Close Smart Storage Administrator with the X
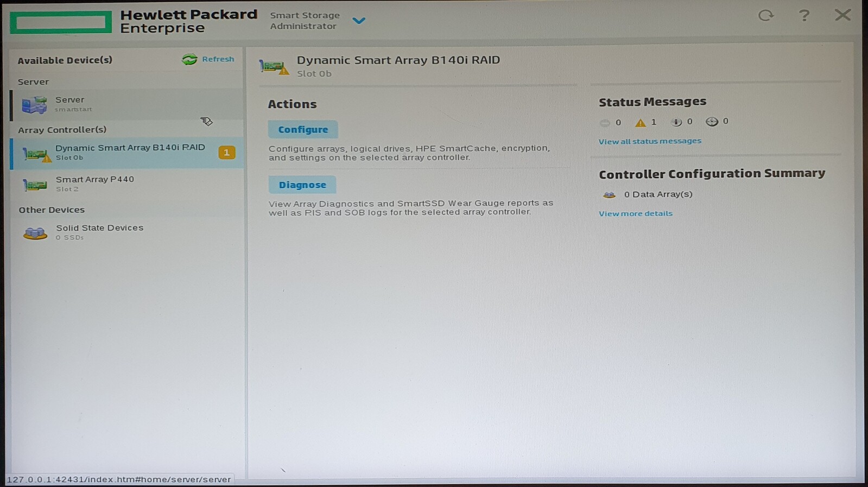The height and width of the screenshot is (487, 868). pos(842,15)
